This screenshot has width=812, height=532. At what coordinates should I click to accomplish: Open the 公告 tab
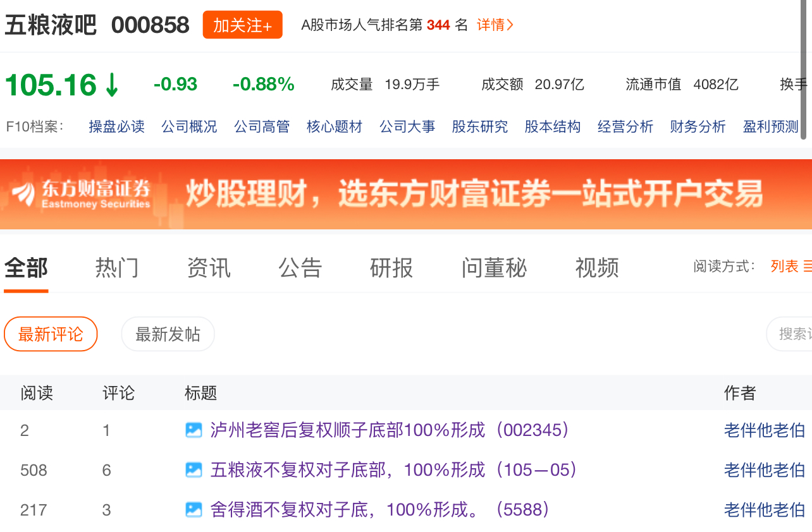click(300, 268)
